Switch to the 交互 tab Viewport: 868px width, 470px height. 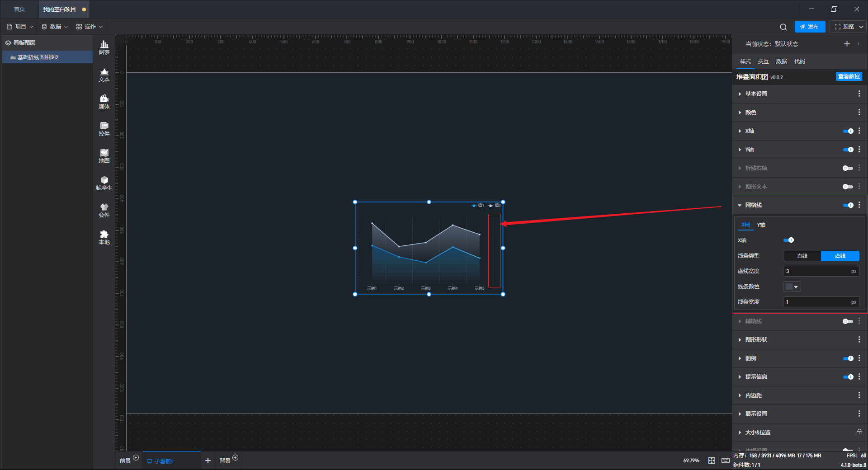coord(763,61)
